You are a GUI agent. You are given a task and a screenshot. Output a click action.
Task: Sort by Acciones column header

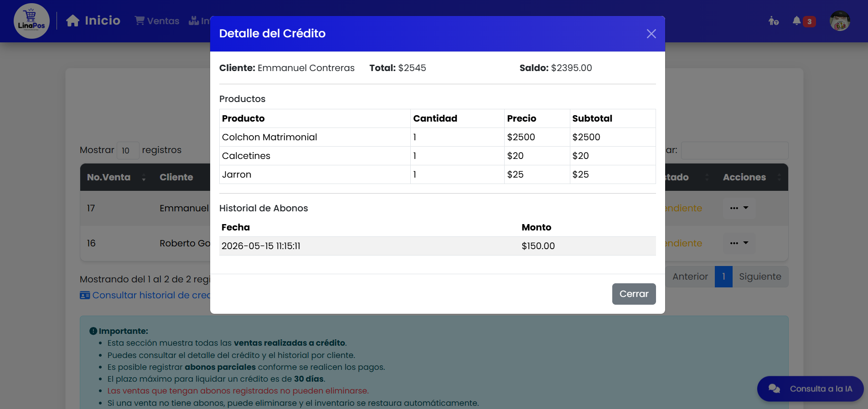click(x=752, y=177)
